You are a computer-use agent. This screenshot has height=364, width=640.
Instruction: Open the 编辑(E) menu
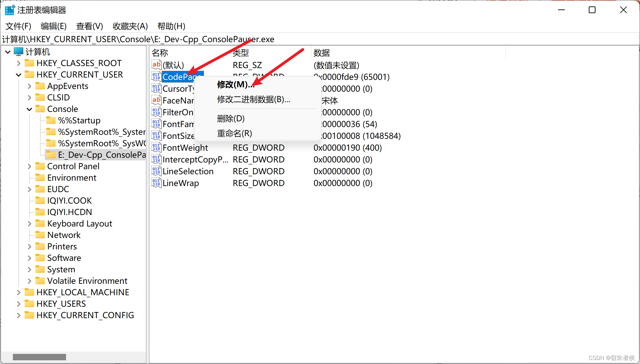coord(54,26)
